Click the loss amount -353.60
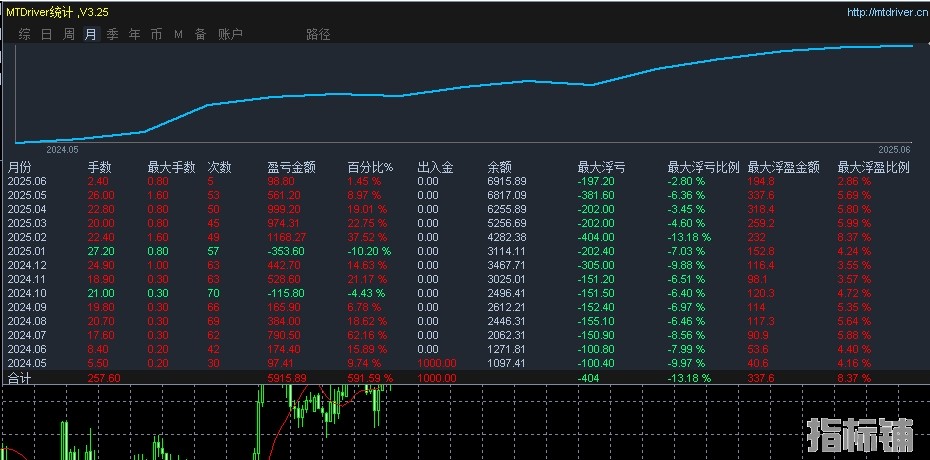This screenshot has width=930, height=460. tap(286, 251)
